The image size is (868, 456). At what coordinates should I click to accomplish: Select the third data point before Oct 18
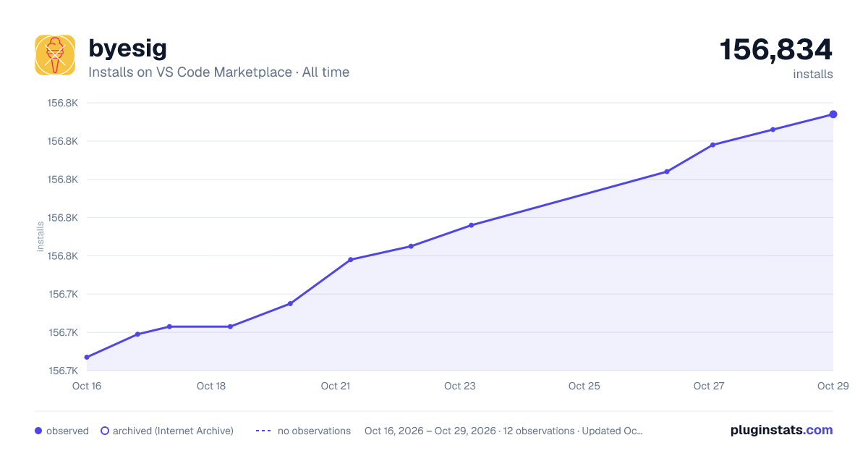pos(169,326)
